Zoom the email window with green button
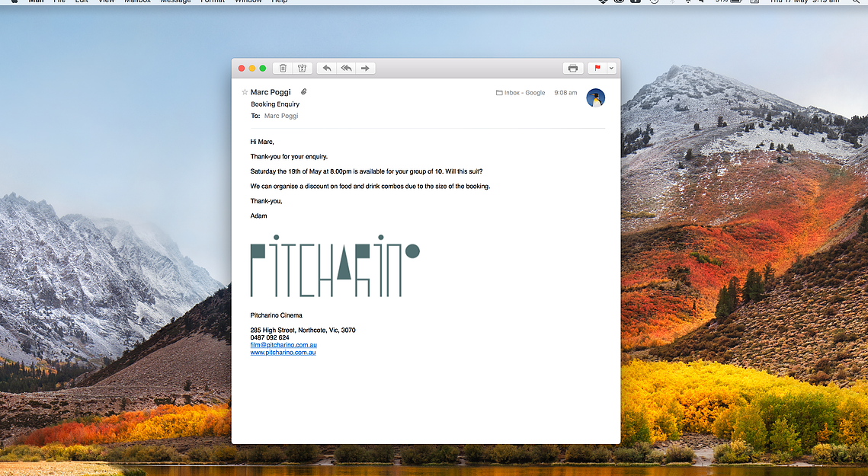Image resolution: width=868 pixels, height=476 pixels. 263,68
